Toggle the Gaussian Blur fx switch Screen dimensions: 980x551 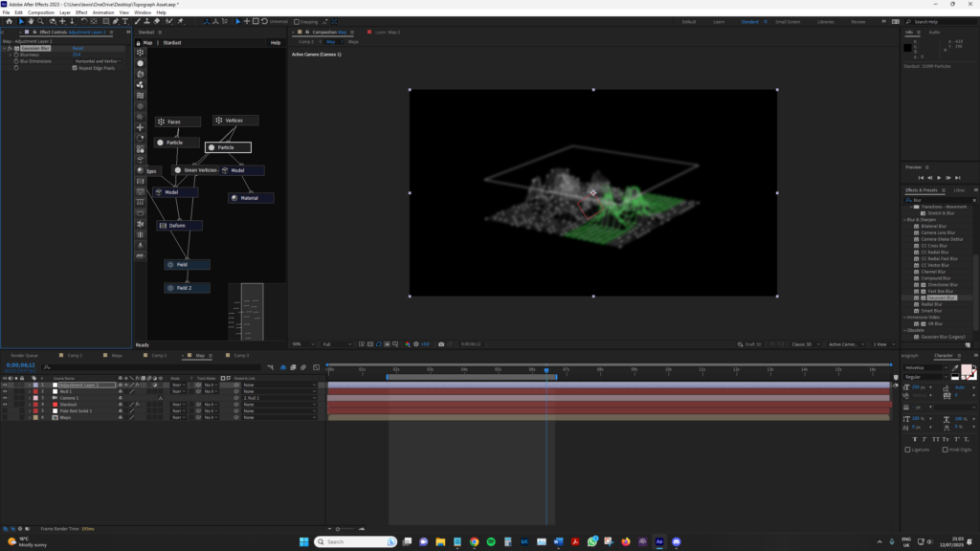[10, 48]
